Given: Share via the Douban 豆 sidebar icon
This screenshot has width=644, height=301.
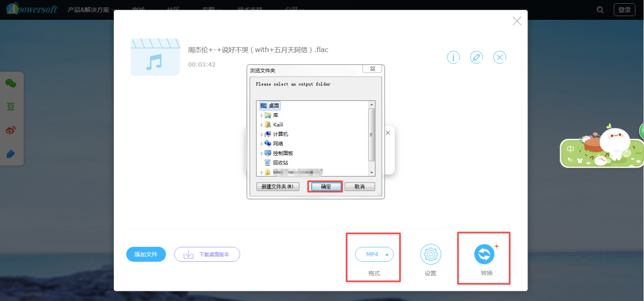Looking at the screenshot, I should (11, 106).
